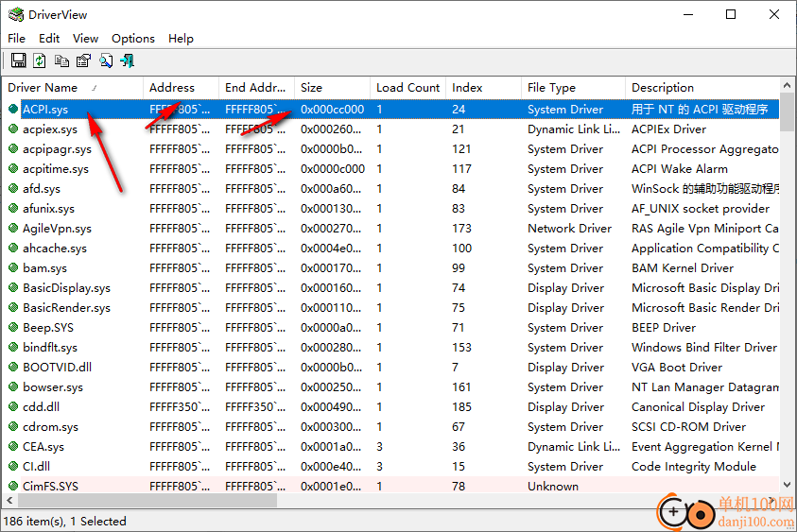Click the green icon beside AgileVpn.sys
Image resolution: width=797 pixels, height=532 pixels.
pyautogui.click(x=13, y=228)
